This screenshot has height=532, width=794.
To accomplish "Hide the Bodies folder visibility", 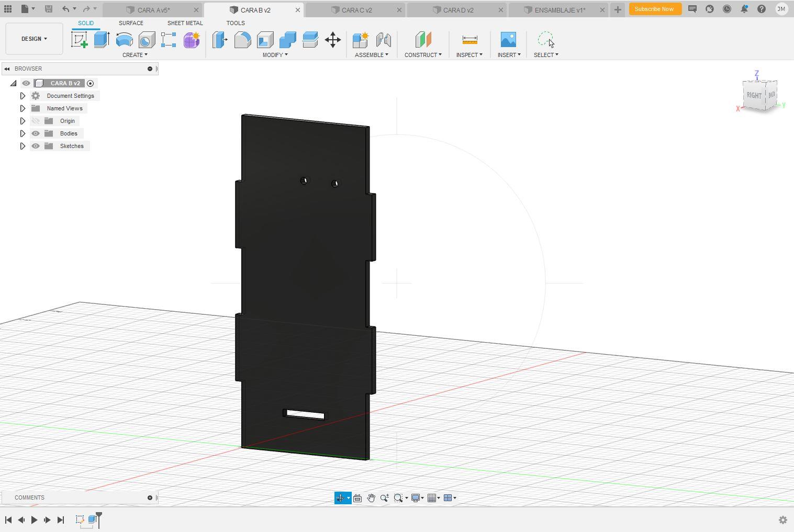I will click(x=36, y=133).
